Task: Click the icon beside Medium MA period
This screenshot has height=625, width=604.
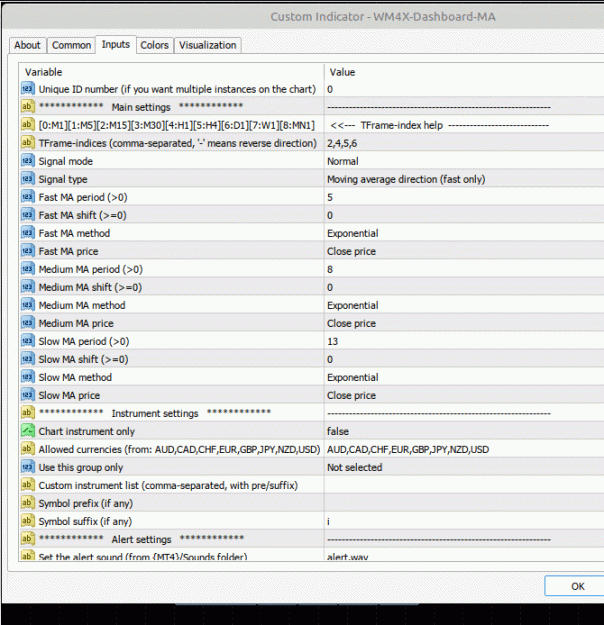Action: [28, 269]
